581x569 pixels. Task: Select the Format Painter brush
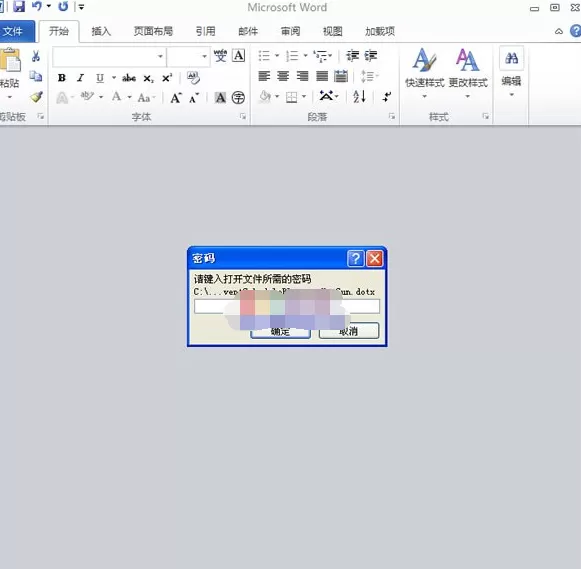[x=36, y=97]
